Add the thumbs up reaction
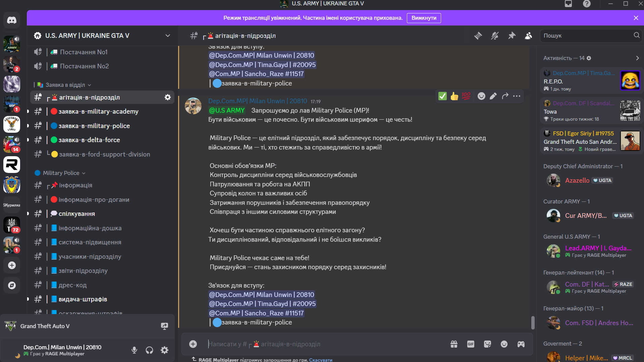Screen dimensions: 644x362 click(x=454, y=97)
